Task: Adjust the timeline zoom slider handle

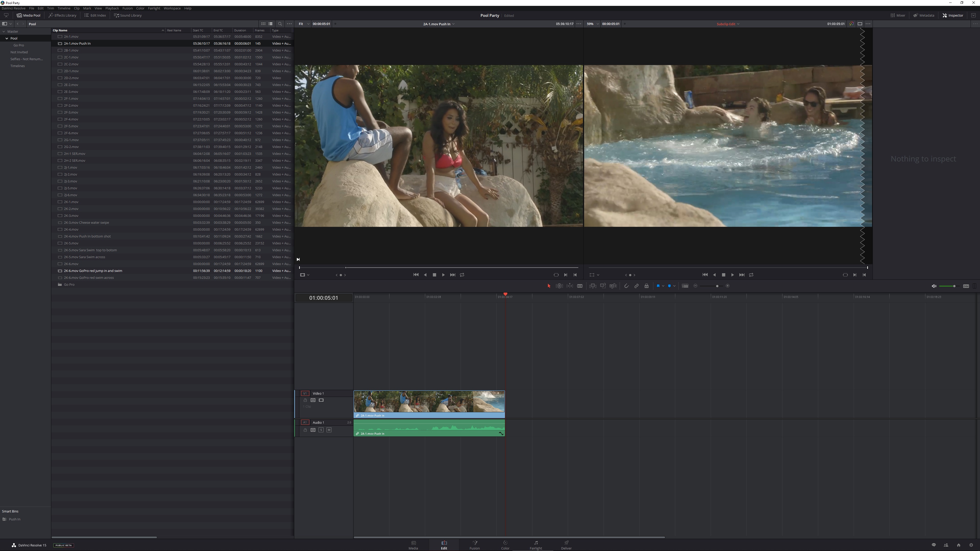Action: point(717,286)
